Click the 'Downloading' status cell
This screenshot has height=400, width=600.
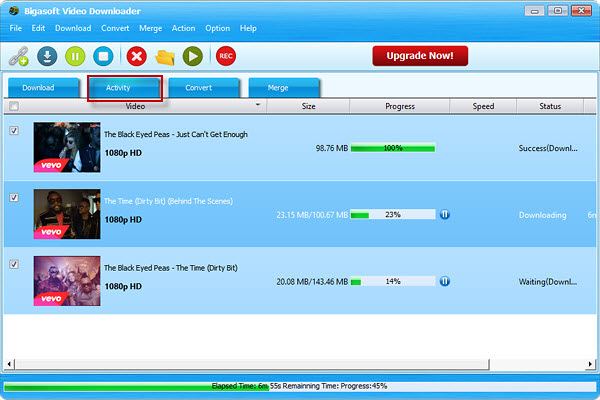pyautogui.click(x=542, y=215)
